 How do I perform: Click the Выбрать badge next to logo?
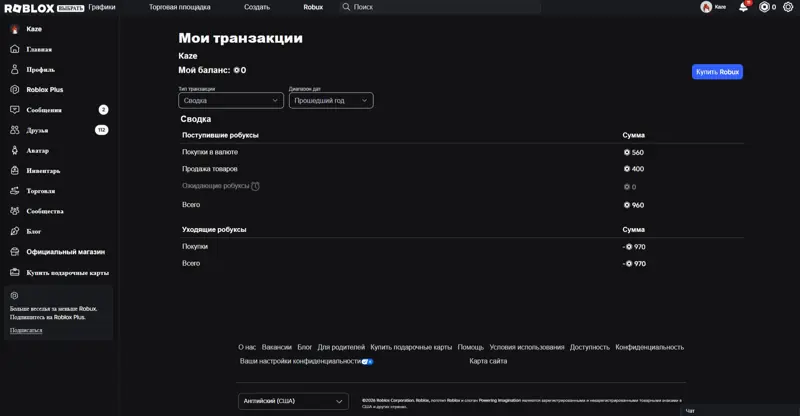coord(70,8)
